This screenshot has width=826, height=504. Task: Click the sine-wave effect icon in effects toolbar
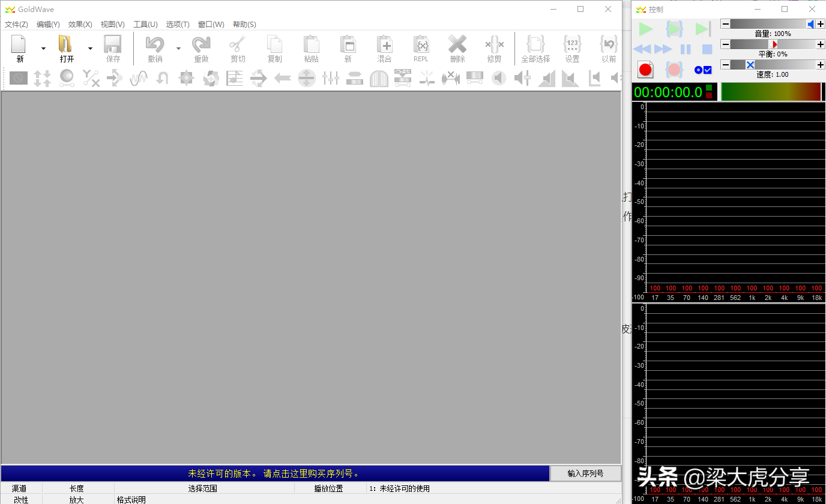coord(139,78)
